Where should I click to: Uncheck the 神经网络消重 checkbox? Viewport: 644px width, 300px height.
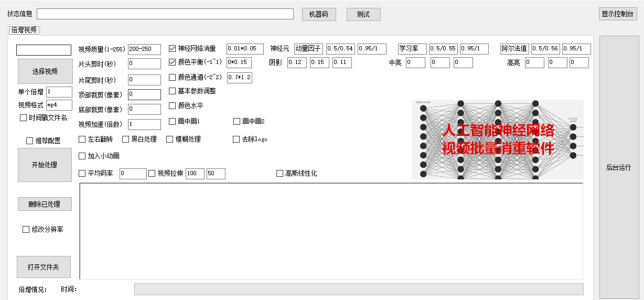tap(173, 49)
